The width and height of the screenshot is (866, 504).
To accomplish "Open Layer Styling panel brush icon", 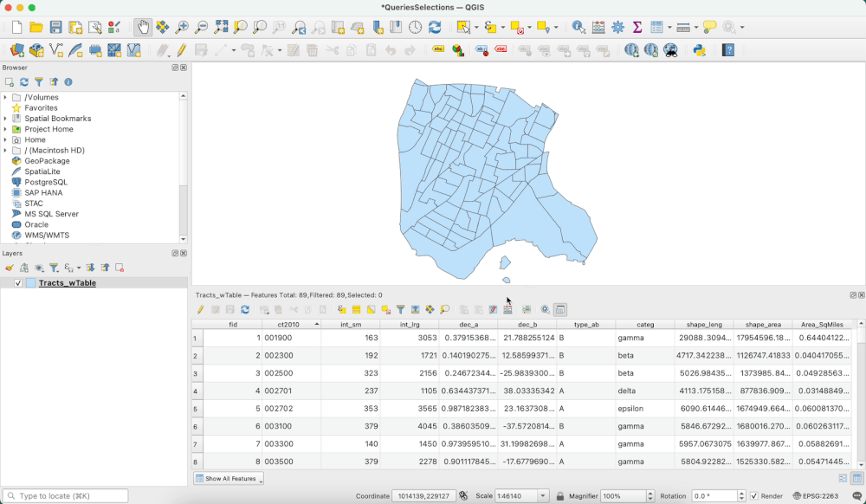I will click(x=10, y=268).
